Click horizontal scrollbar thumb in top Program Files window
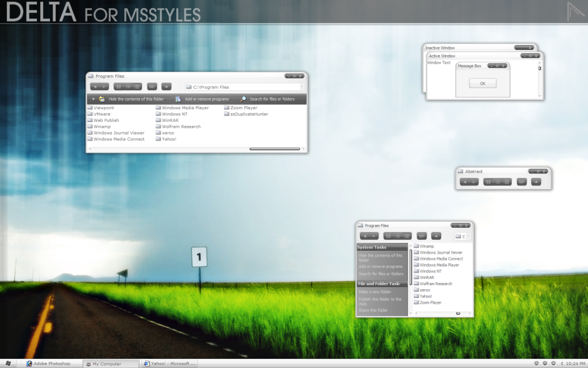This screenshot has height=368, width=588. point(274,149)
